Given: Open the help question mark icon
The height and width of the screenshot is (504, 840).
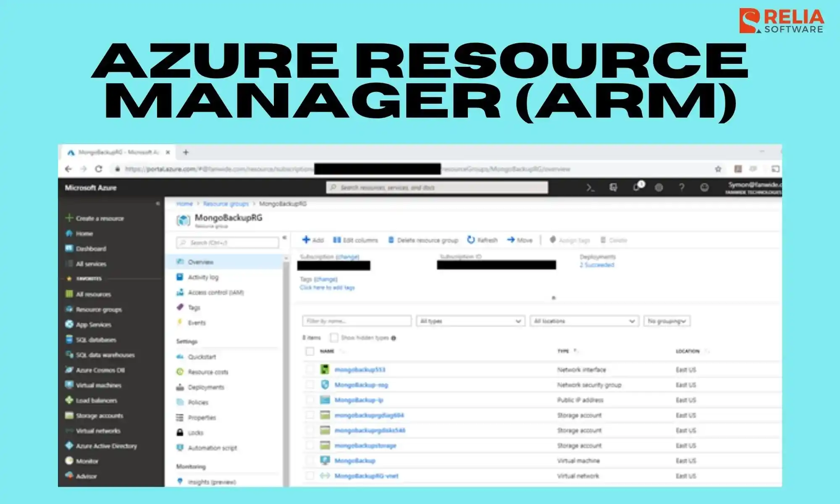Looking at the screenshot, I should click(682, 187).
